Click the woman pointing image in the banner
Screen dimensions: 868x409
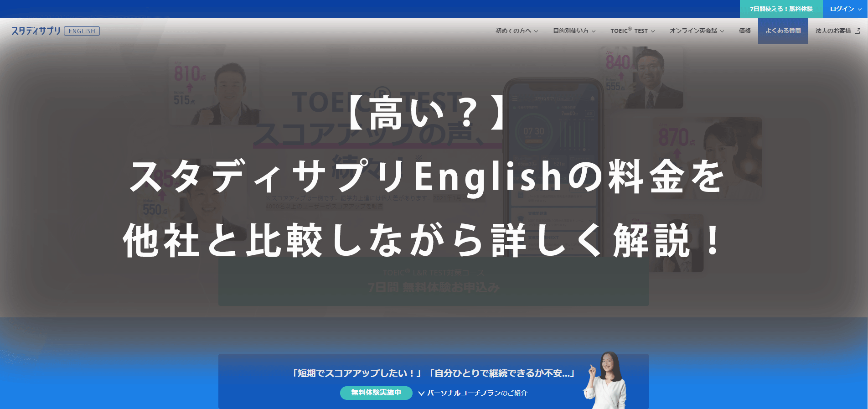pos(605,380)
